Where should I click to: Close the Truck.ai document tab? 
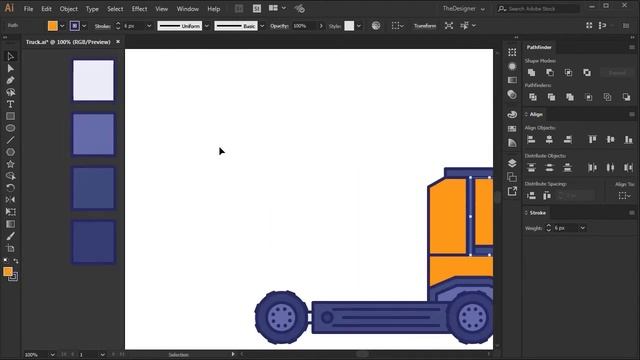(118, 42)
